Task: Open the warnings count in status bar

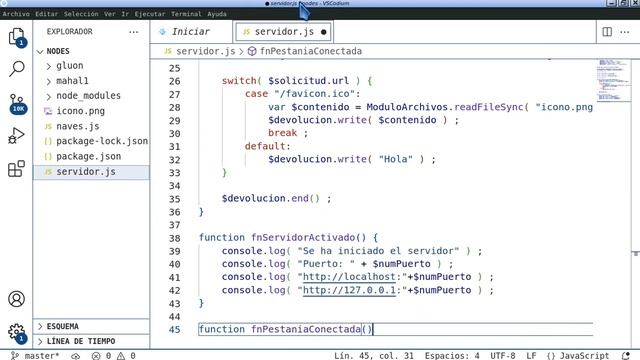Action: [x=126, y=356]
